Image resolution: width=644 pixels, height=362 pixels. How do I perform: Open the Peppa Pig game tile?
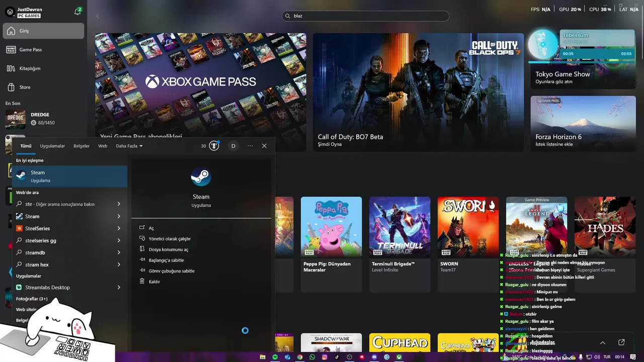coord(331,244)
